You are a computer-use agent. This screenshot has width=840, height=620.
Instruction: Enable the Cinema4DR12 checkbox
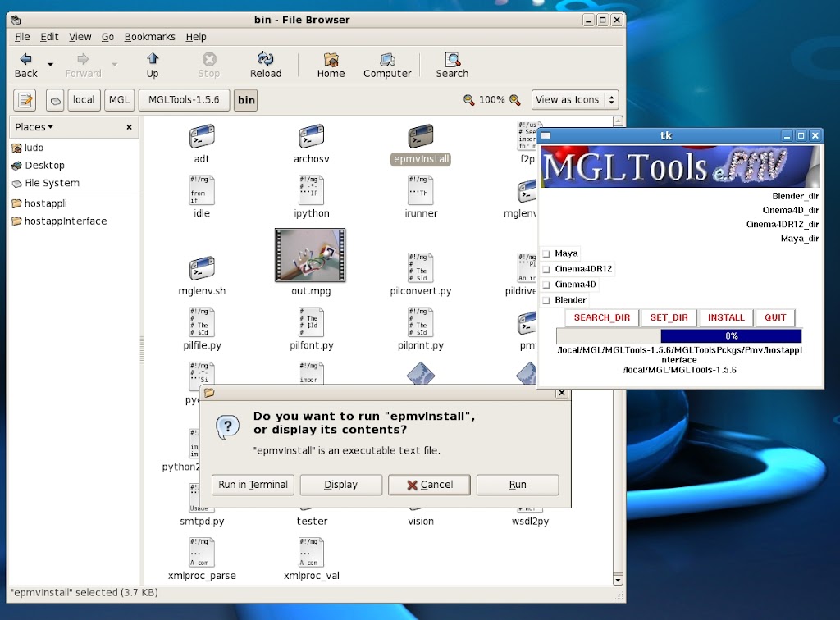546,269
